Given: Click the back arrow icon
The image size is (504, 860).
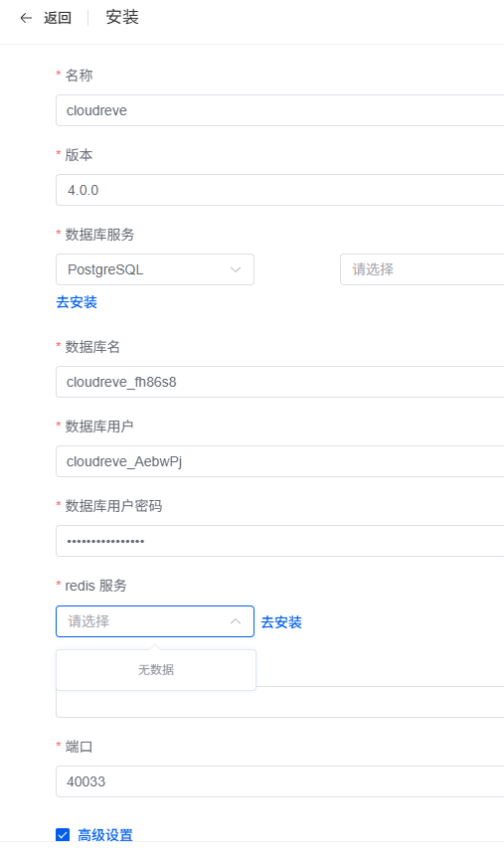Looking at the screenshot, I should click(26, 18).
